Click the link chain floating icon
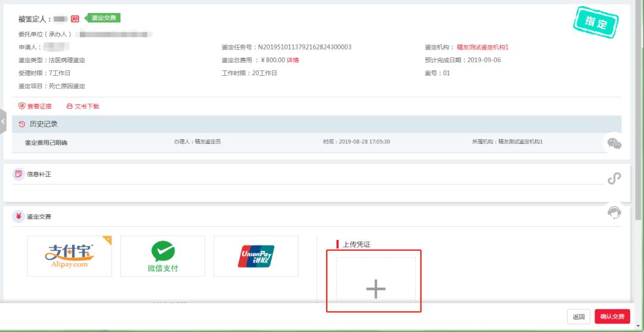Viewport: 644px width, 332px height. (x=614, y=178)
